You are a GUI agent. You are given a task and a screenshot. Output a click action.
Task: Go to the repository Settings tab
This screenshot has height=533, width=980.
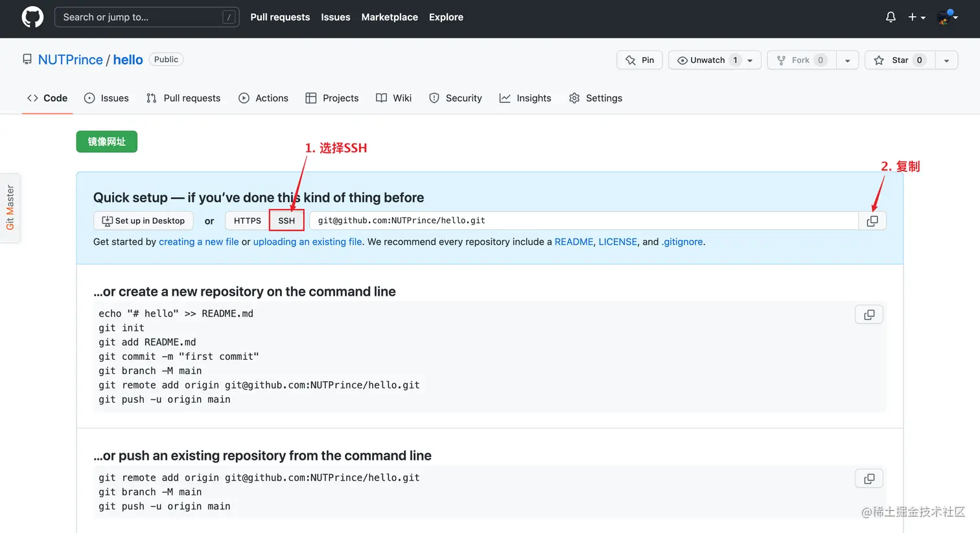point(596,98)
